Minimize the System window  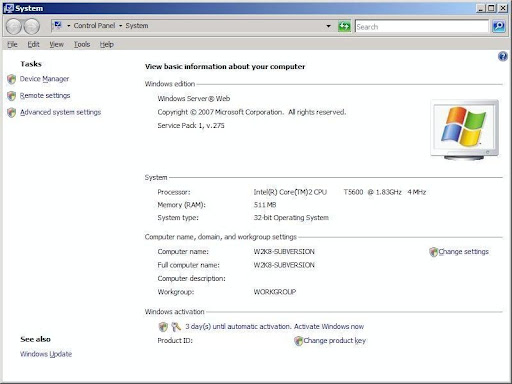pyautogui.click(x=480, y=8)
